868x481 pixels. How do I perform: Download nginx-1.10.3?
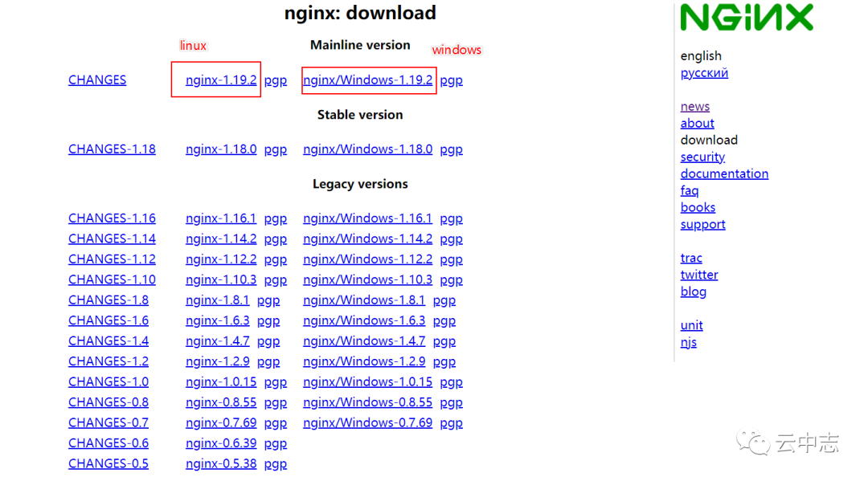coord(221,279)
